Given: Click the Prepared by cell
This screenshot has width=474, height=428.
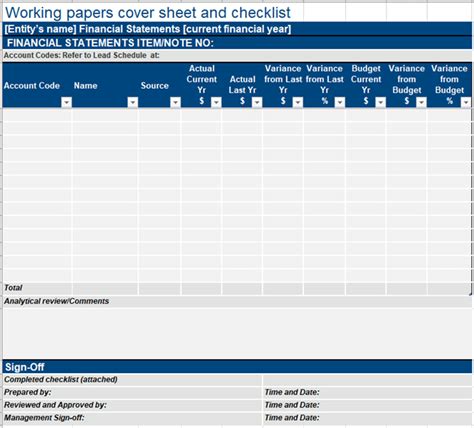Looking at the screenshot, I should click(x=132, y=392).
